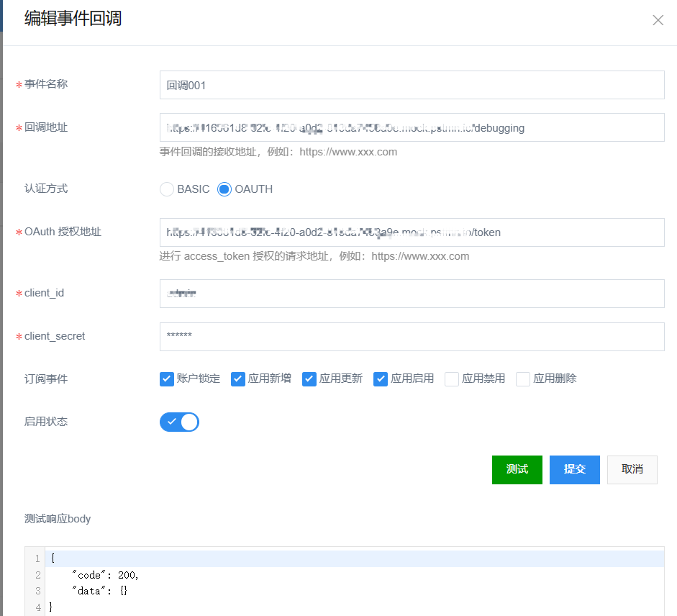The width and height of the screenshot is (677, 616).
Task: Uncheck the 应用启用 checkbox
Action: pyautogui.click(x=381, y=379)
